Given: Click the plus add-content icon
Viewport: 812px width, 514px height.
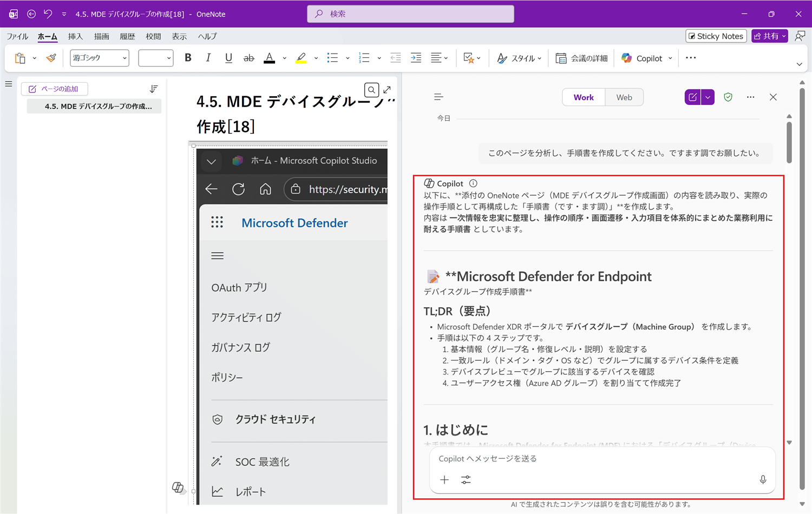Looking at the screenshot, I should (444, 480).
